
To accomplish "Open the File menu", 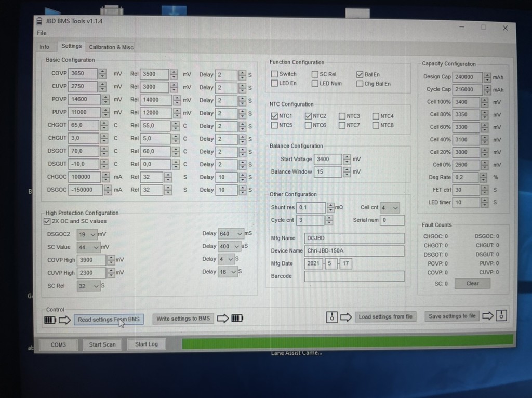I will 42,33.
